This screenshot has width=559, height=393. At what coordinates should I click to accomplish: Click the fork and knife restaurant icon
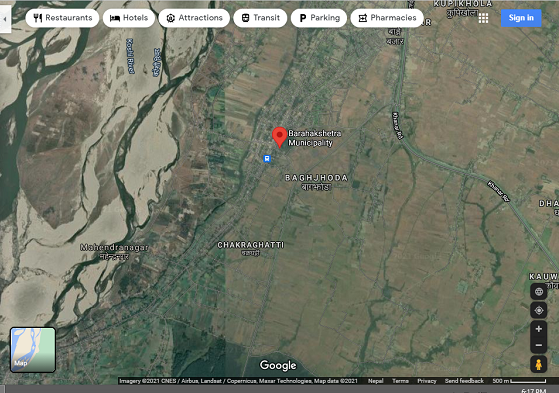[x=38, y=18]
